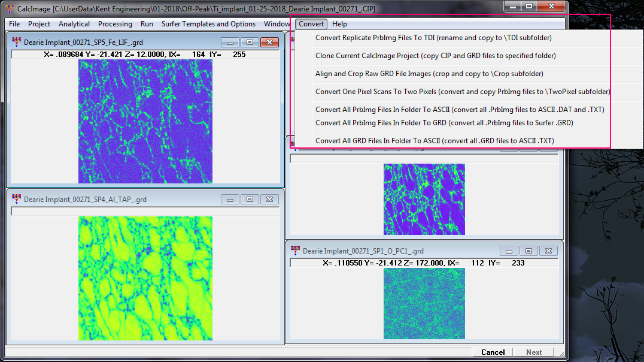Maximize the Al_TAP image window
The image size is (644, 362).
click(250, 200)
